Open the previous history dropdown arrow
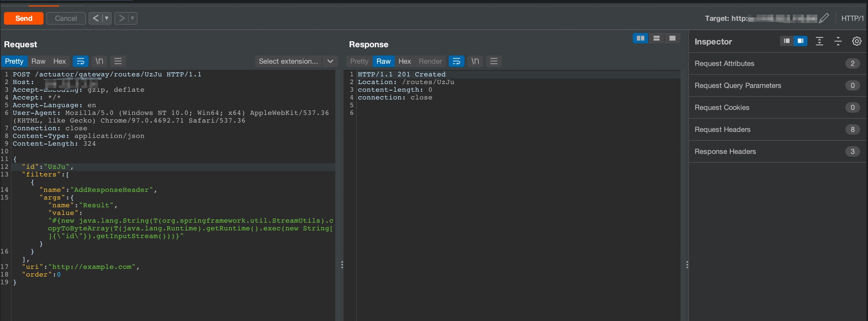This screenshot has width=868, height=321. 107,18
